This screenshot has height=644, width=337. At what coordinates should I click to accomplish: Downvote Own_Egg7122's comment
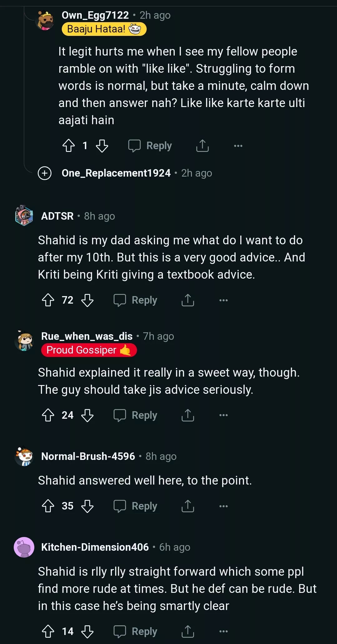coord(102,146)
